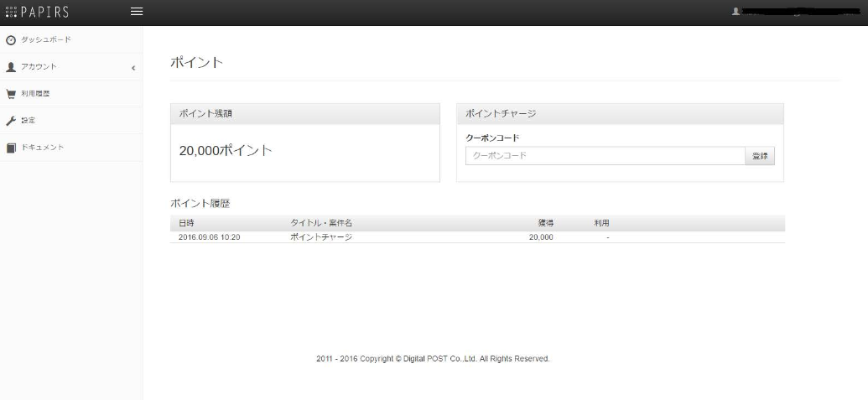Focus the クーポンコード input field
Viewport: 868px width, 400px height.
605,156
